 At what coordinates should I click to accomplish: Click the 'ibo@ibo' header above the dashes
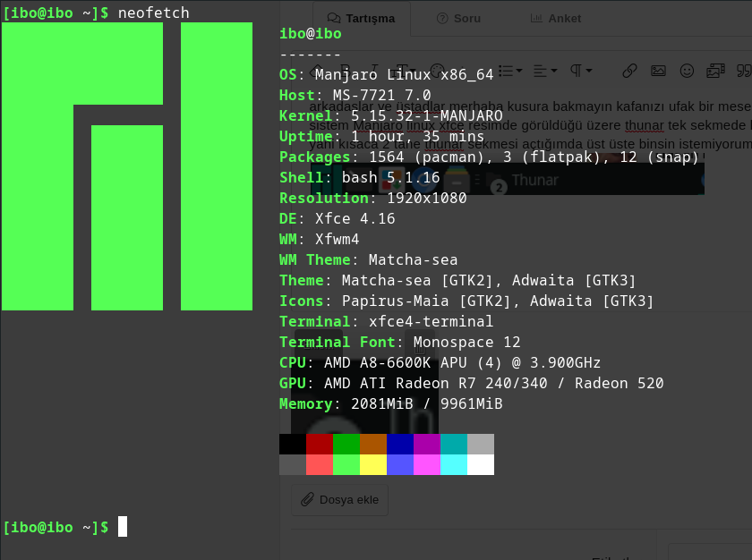[x=311, y=33]
